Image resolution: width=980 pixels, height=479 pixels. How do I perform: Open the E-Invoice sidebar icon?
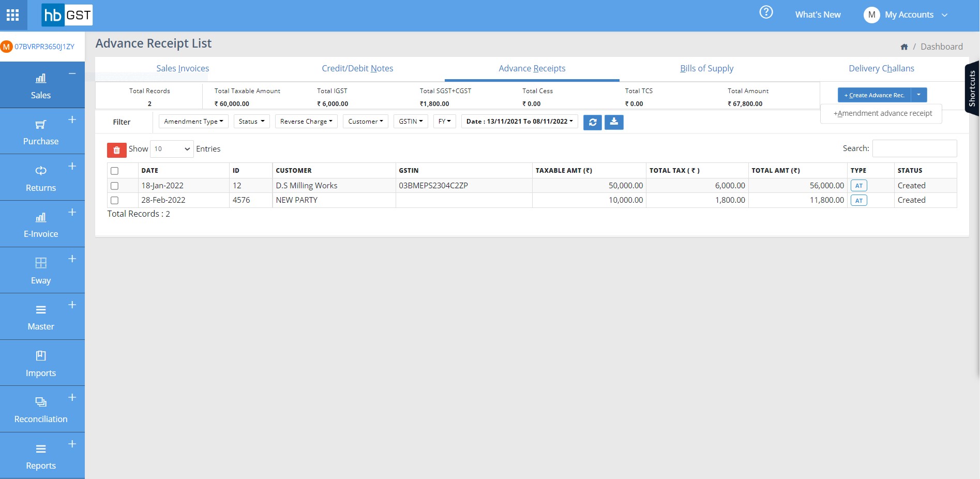coord(41,217)
